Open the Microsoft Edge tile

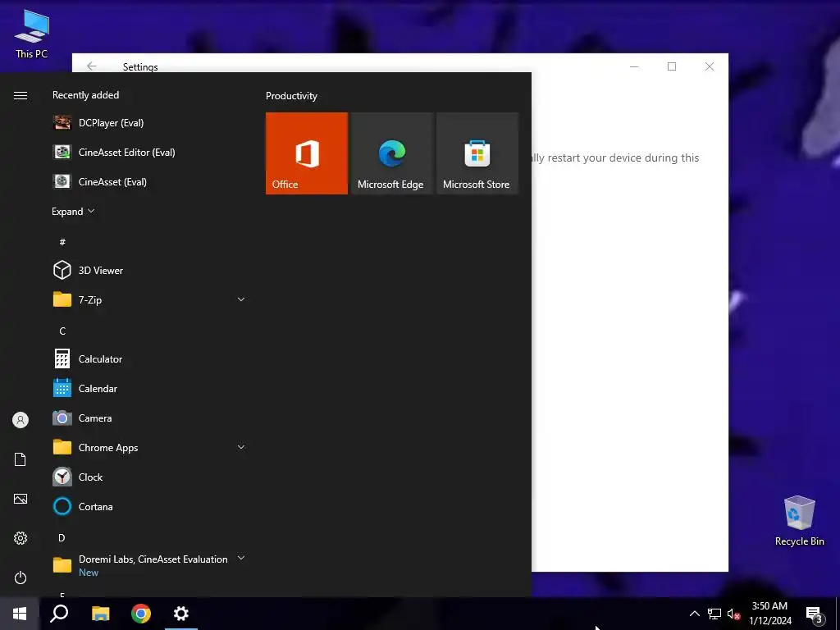coord(391,153)
